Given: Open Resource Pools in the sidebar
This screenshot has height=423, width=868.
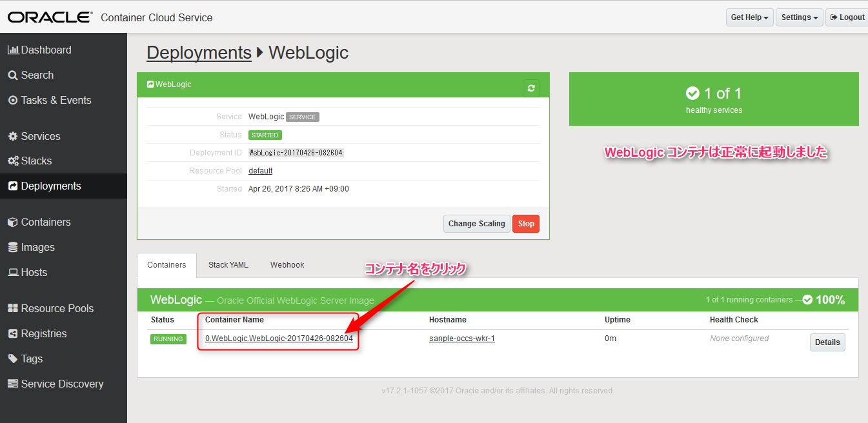Looking at the screenshot, I should [x=63, y=308].
